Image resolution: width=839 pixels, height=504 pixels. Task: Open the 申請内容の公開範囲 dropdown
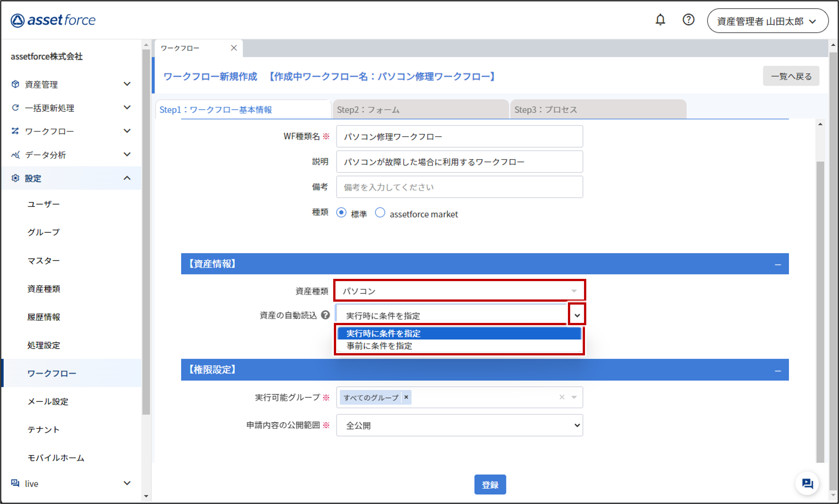pos(460,425)
